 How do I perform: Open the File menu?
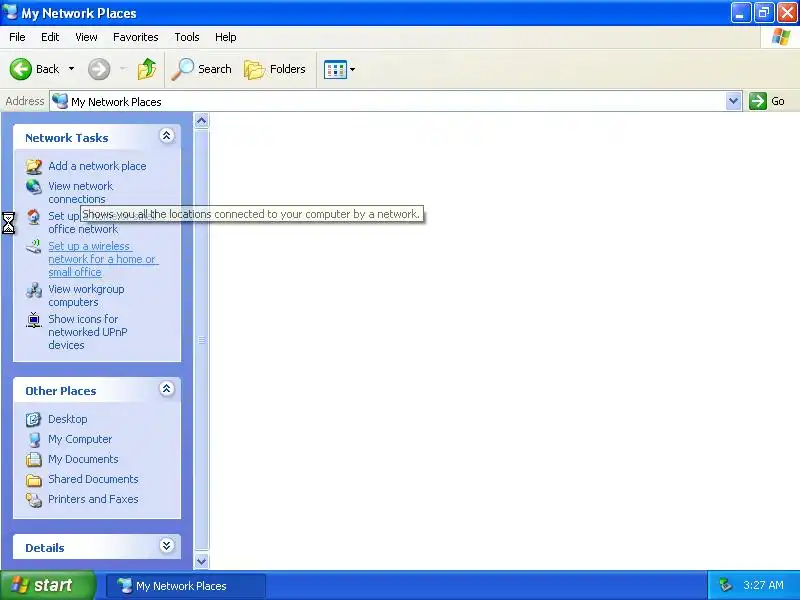(17, 37)
